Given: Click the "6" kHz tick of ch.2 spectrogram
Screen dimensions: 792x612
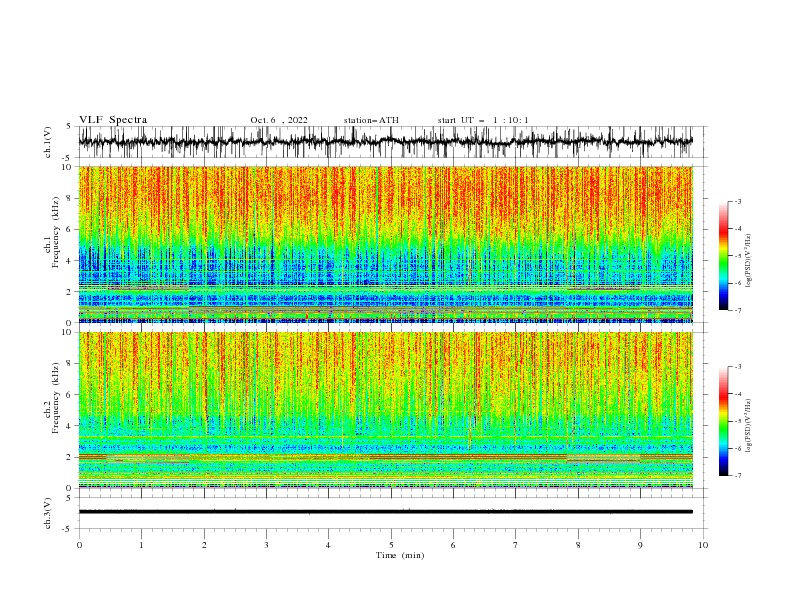Looking at the screenshot, I should click(x=70, y=394).
